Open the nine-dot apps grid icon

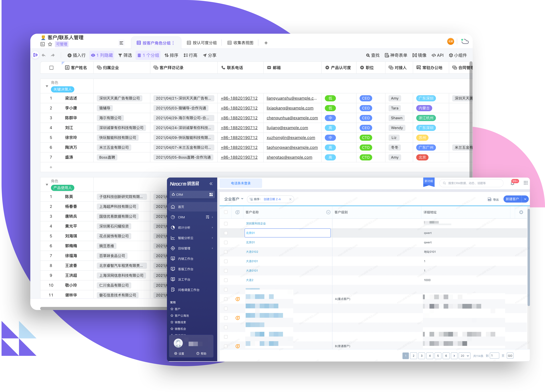pyautogui.click(x=526, y=183)
